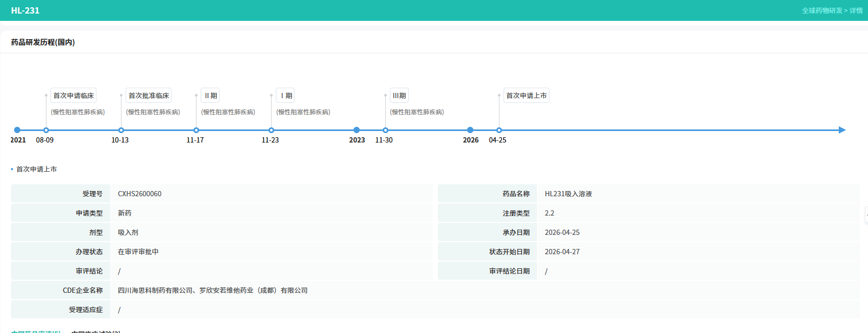Select the III期 milestone tag
The image size is (868, 333).
(399, 96)
